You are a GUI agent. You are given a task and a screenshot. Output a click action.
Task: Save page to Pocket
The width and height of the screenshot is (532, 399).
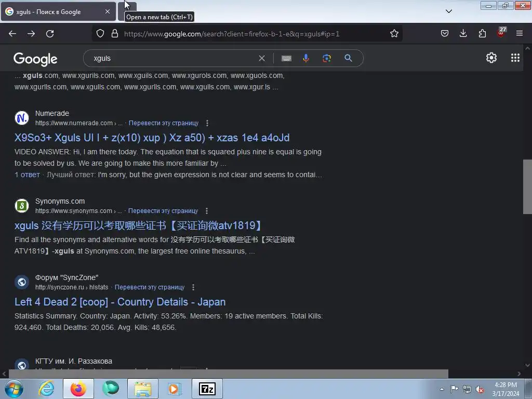445,34
